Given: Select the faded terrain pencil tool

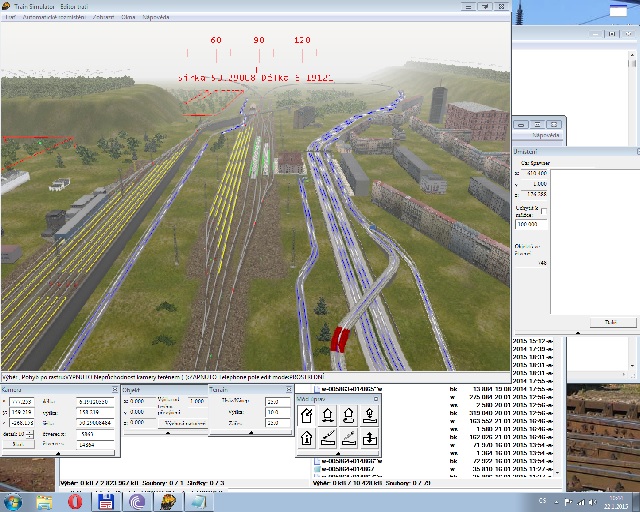Looking at the screenshot, I should pos(349,438).
